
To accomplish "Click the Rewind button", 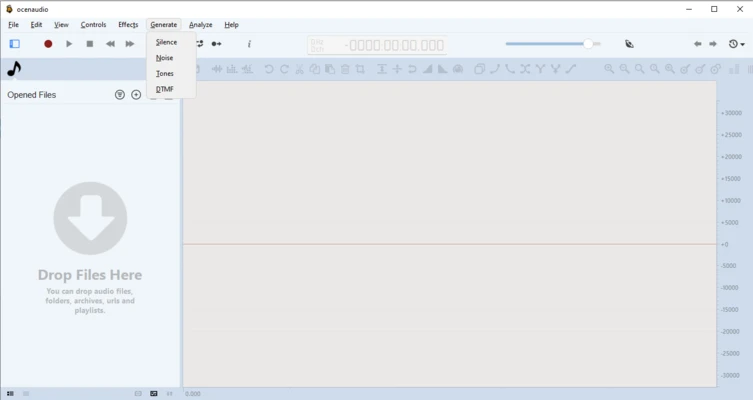I will pos(110,44).
